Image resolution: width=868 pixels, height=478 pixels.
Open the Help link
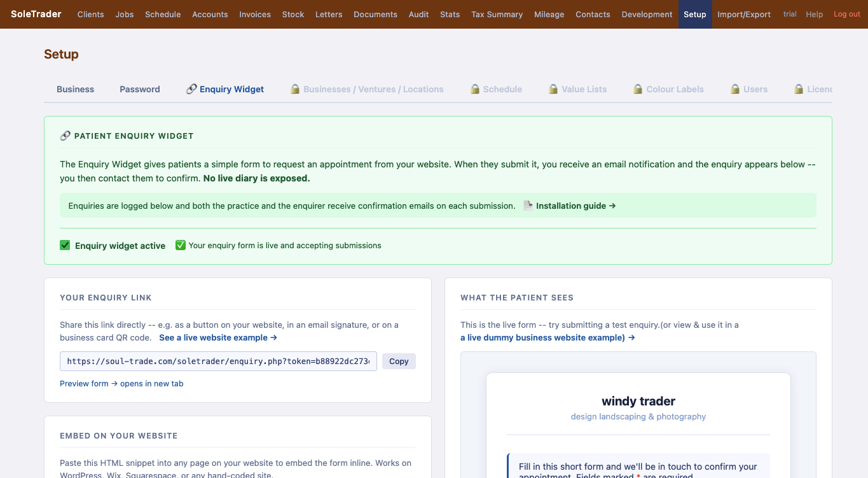pyautogui.click(x=814, y=14)
